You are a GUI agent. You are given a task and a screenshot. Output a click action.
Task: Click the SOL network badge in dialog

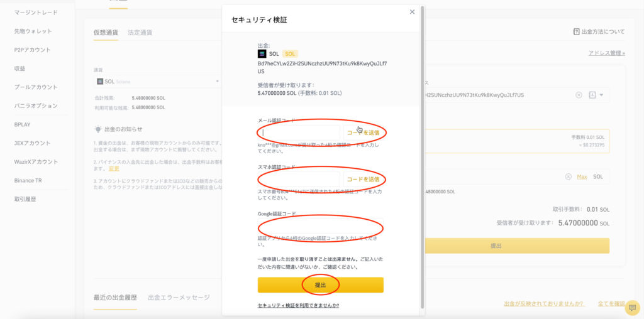pyautogui.click(x=290, y=54)
